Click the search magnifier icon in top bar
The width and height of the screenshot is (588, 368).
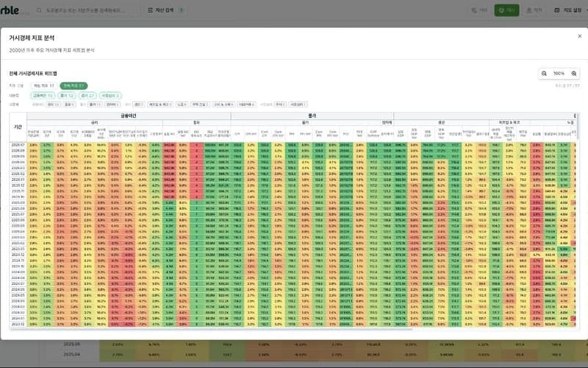pos(39,10)
